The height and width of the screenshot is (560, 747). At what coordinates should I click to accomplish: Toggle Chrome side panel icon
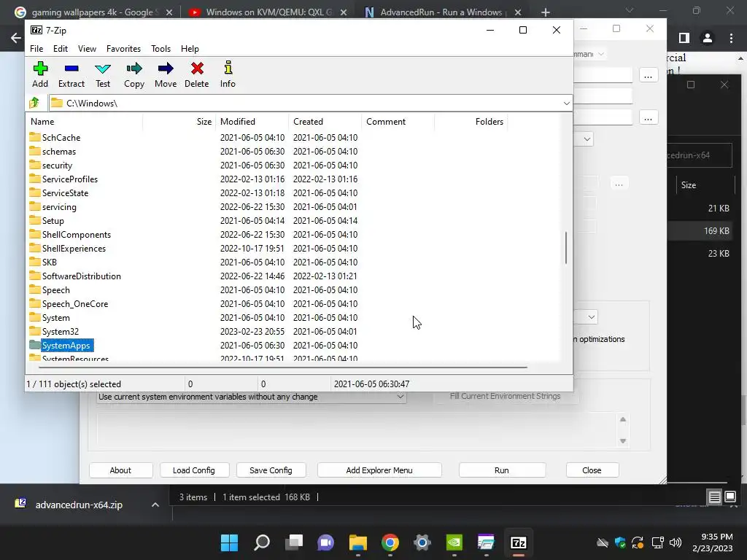(684, 38)
